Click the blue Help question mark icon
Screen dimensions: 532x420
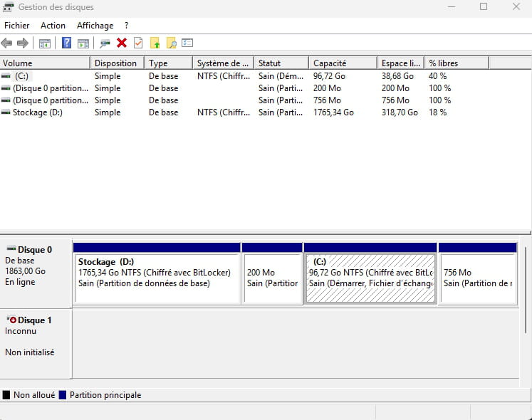pos(66,43)
